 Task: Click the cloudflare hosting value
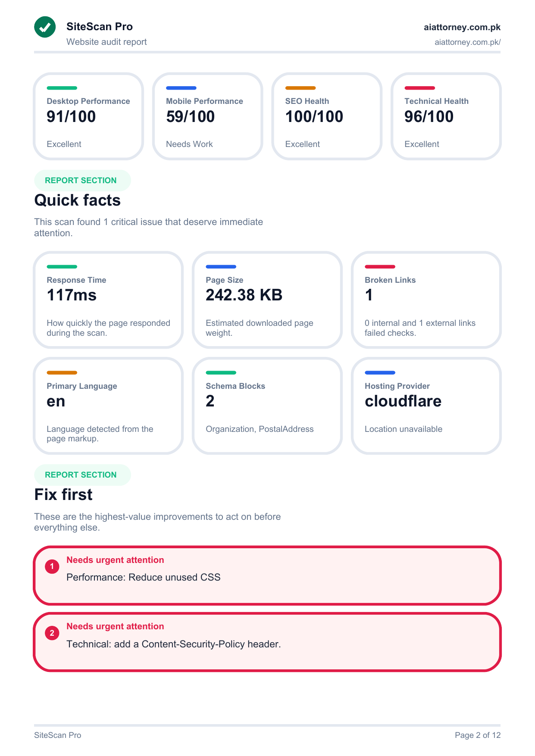403,401
